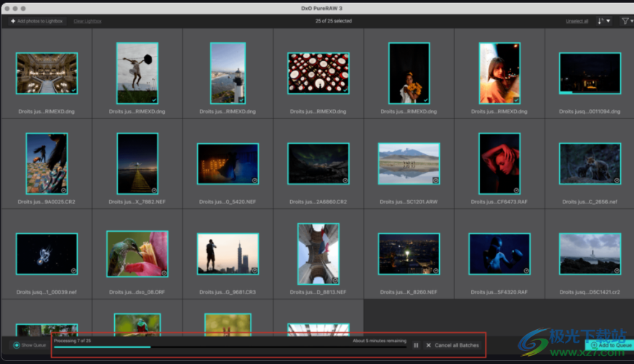Click the Clear Lightbox link
Viewport: 634px width, 364px height.
coord(87,21)
